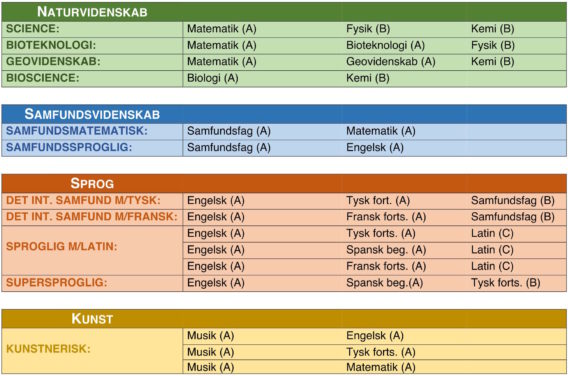The image size is (570, 376).
Task: Click the Tysk forts. (B) cell
Action: coord(505,283)
